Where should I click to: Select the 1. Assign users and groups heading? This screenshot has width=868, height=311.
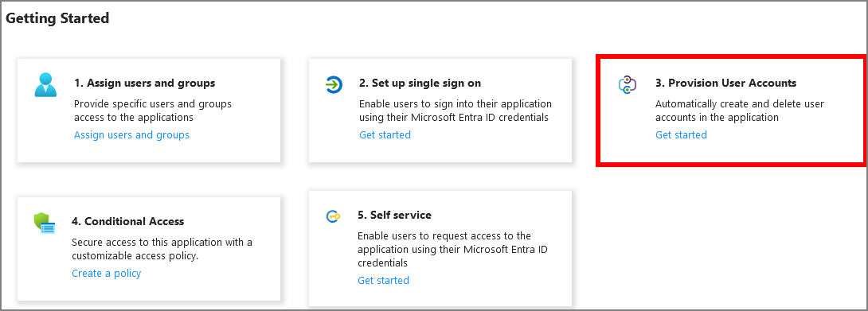coord(144,83)
